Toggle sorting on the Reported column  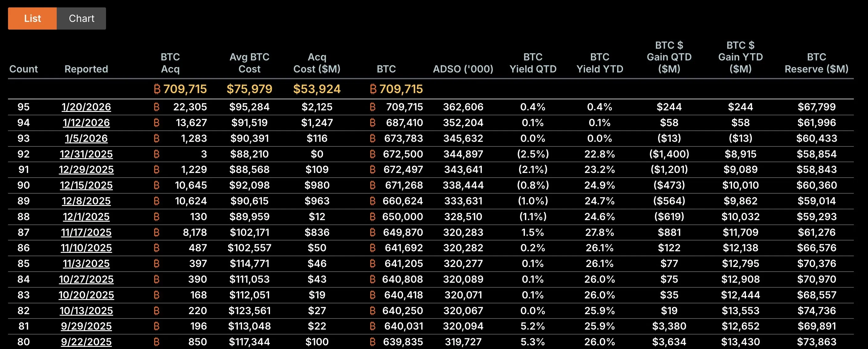pyautogui.click(x=86, y=69)
